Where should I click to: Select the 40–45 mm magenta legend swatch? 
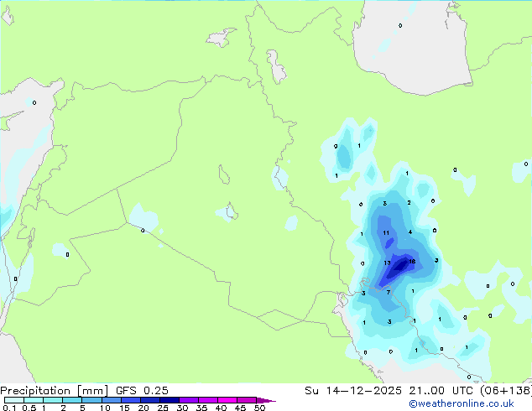[227, 400]
